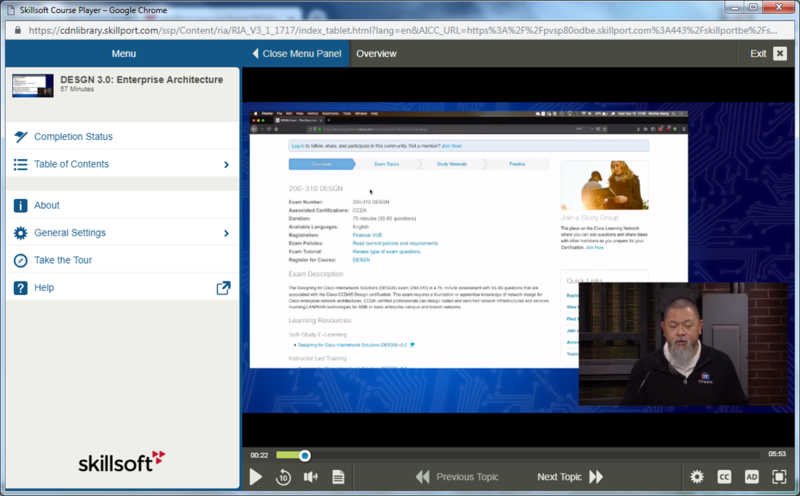
Task: Go to Previous Topic
Action: coord(457,477)
